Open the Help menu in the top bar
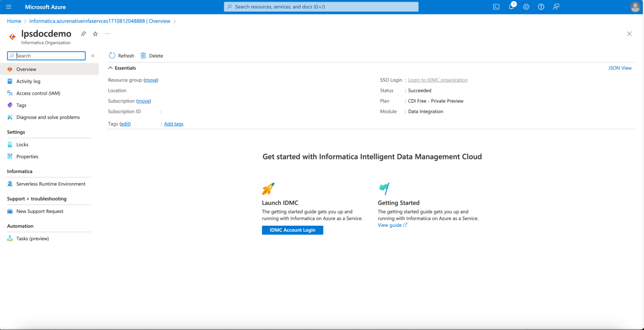644x330 pixels. point(540,6)
